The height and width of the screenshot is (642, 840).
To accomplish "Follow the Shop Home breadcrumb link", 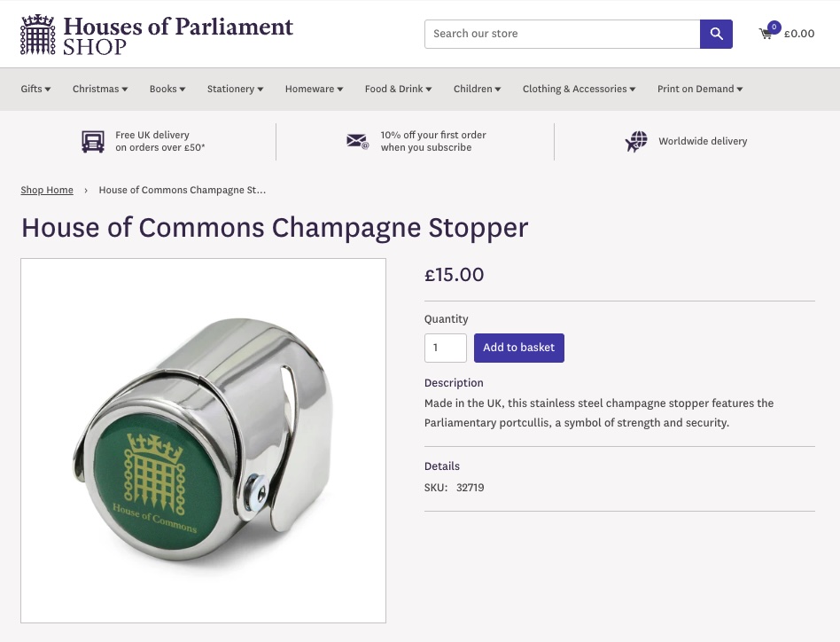I will (46, 190).
